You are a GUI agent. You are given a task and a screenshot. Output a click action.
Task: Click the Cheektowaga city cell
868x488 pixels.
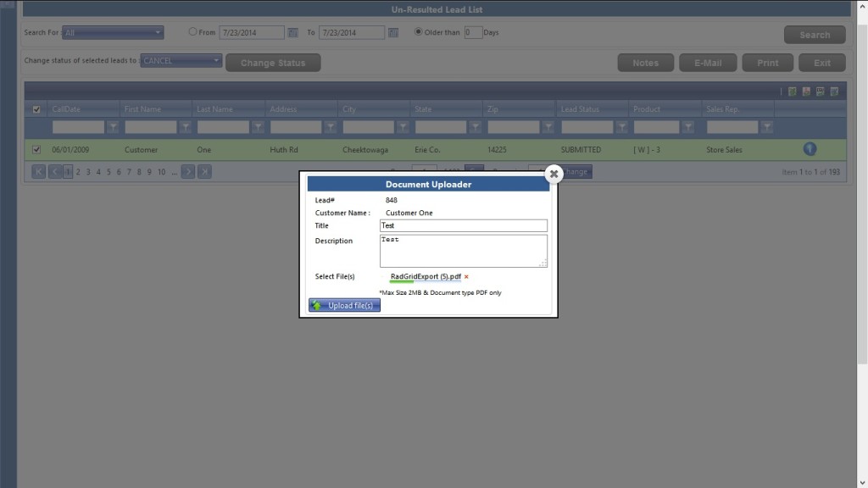[365, 149]
